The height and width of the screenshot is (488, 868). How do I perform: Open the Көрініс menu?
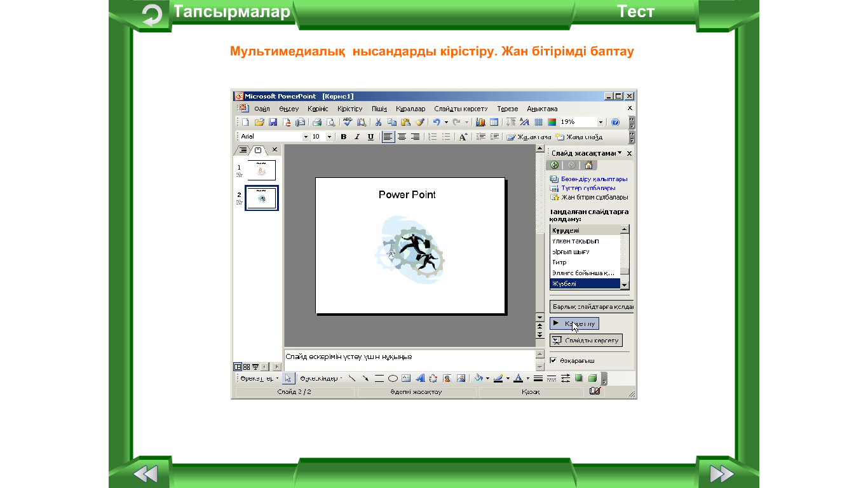[x=318, y=109]
